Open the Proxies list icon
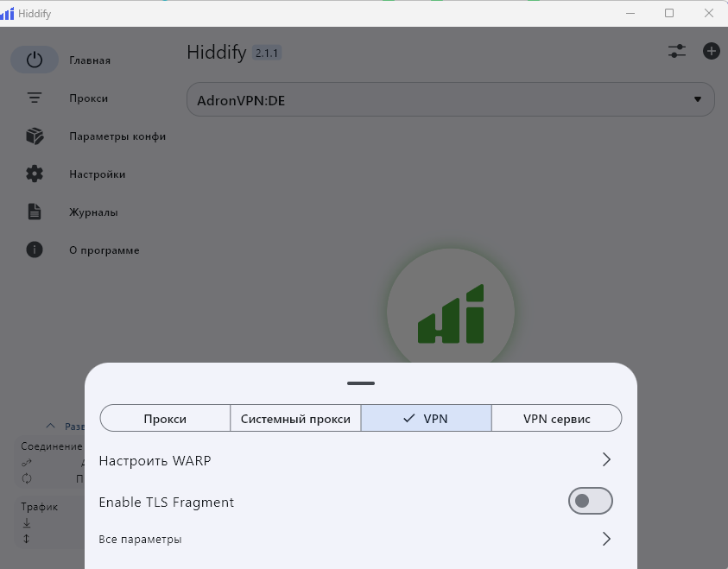 tap(35, 98)
